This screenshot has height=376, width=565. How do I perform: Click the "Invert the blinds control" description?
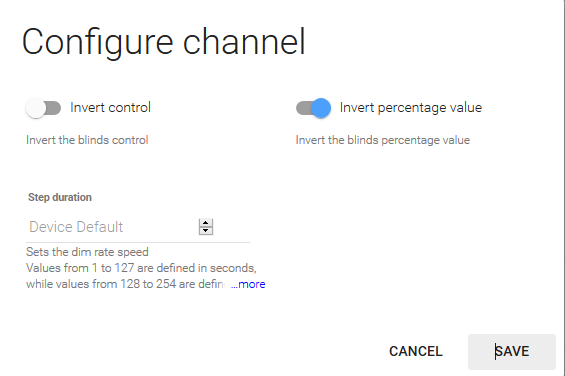87,140
